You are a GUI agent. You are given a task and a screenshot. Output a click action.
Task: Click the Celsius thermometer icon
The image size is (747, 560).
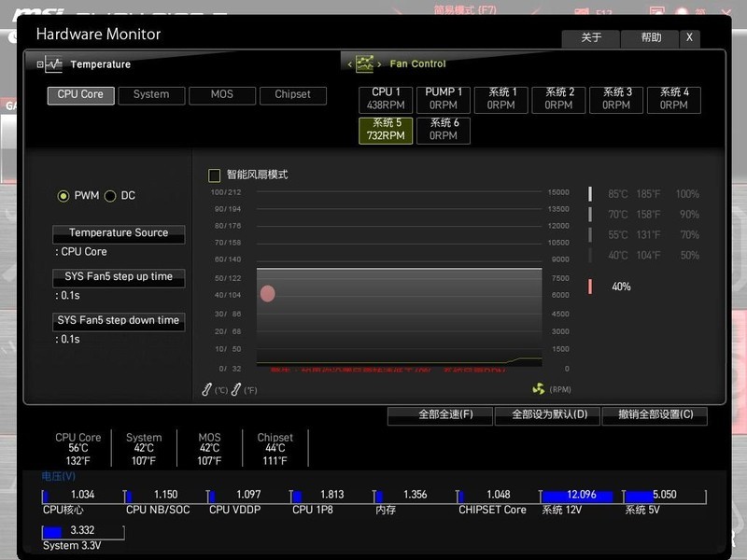tap(207, 389)
